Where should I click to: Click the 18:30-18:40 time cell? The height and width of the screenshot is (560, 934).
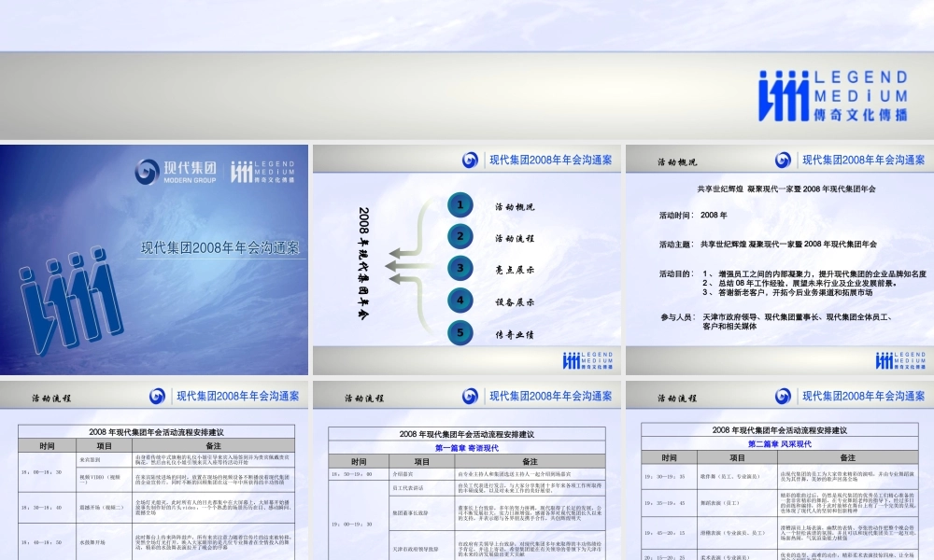[x=47, y=508]
